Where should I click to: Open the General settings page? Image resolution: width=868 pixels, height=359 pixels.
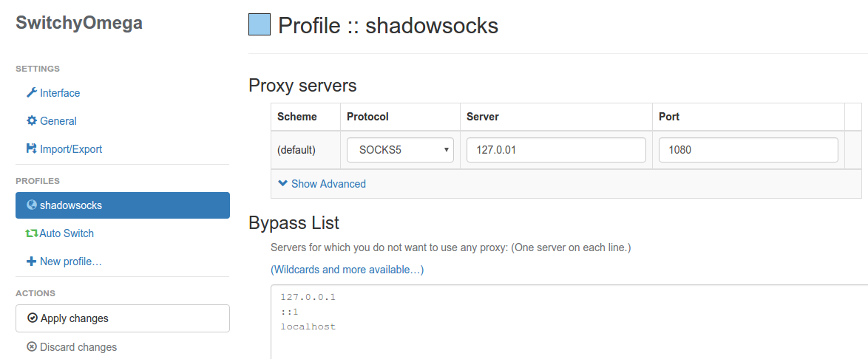pos(58,121)
